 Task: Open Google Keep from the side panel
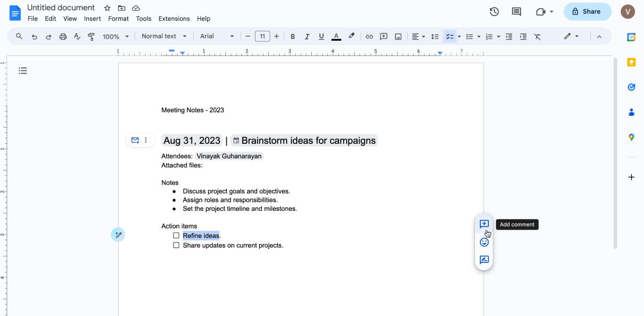[631, 62]
